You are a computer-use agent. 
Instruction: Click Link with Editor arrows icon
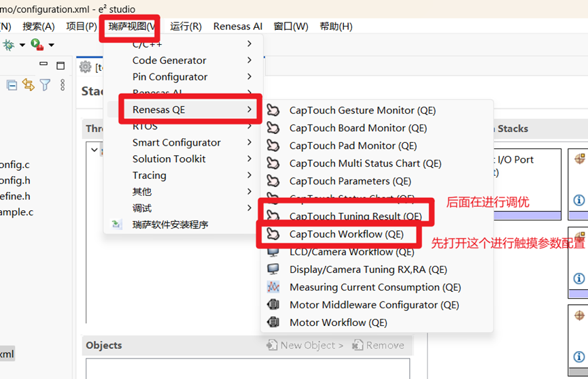[x=28, y=85]
